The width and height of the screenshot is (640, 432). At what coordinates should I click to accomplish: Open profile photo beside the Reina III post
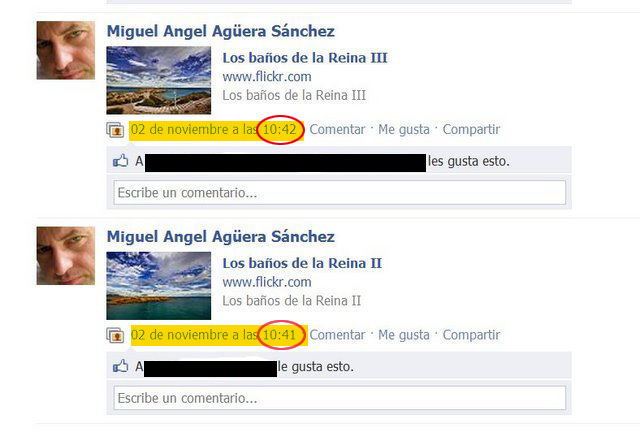coord(66,50)
